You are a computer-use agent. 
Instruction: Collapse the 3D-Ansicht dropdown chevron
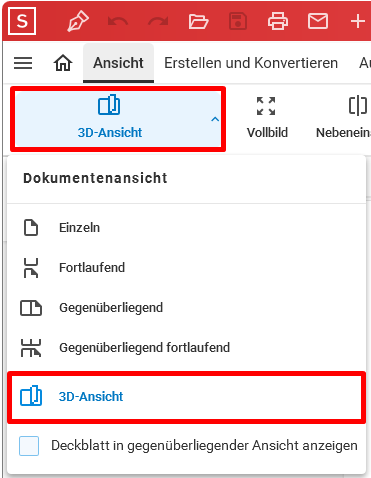tap(215, 119)
